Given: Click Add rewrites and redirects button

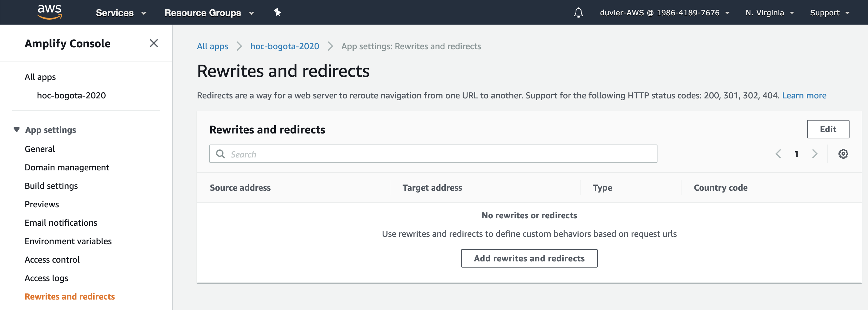Looking at the screenshot, I should [529, 259].
